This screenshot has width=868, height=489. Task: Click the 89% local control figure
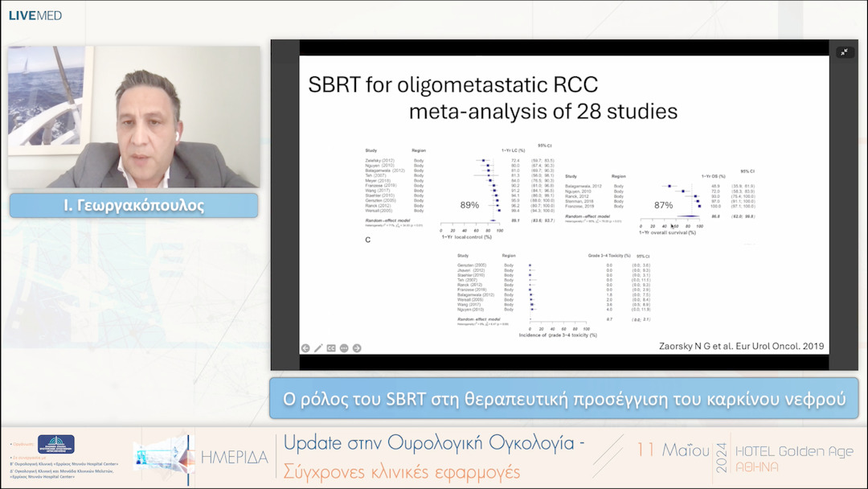470,204
